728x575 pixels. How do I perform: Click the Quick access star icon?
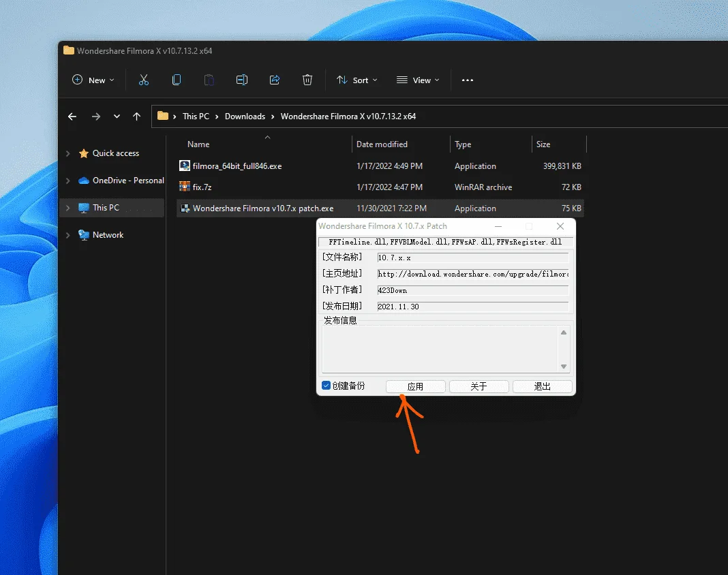point(84,153)
